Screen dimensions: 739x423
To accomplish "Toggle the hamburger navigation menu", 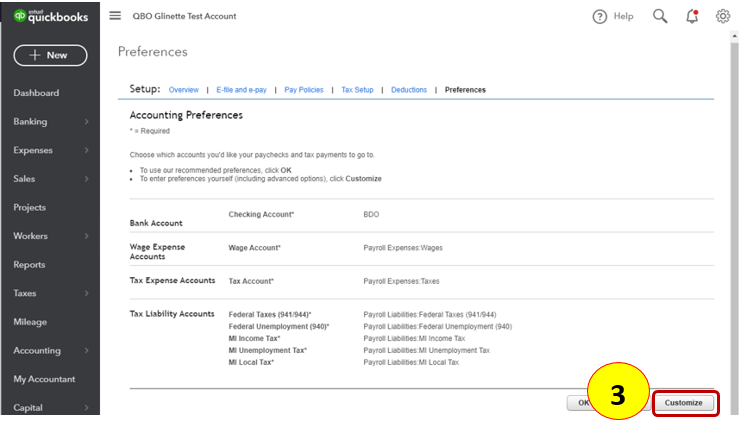I will [x=115, y=16].
